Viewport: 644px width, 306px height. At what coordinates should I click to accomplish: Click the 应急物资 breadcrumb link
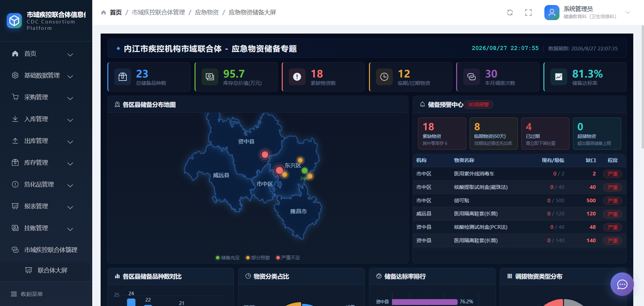tap(207, 12)
